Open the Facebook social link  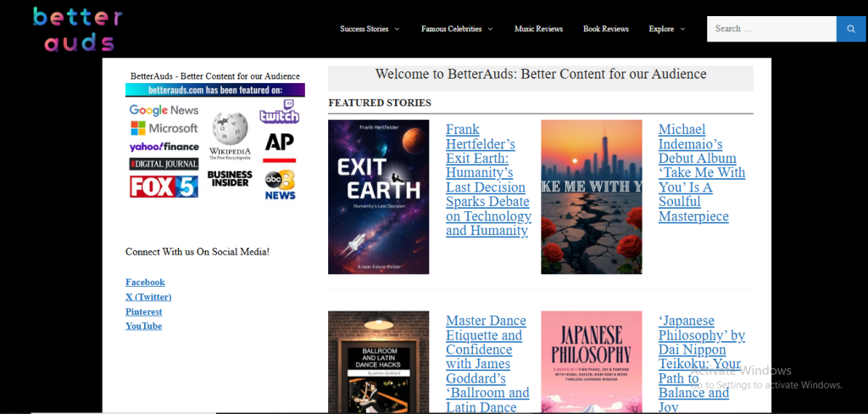[x=145, y=283]
